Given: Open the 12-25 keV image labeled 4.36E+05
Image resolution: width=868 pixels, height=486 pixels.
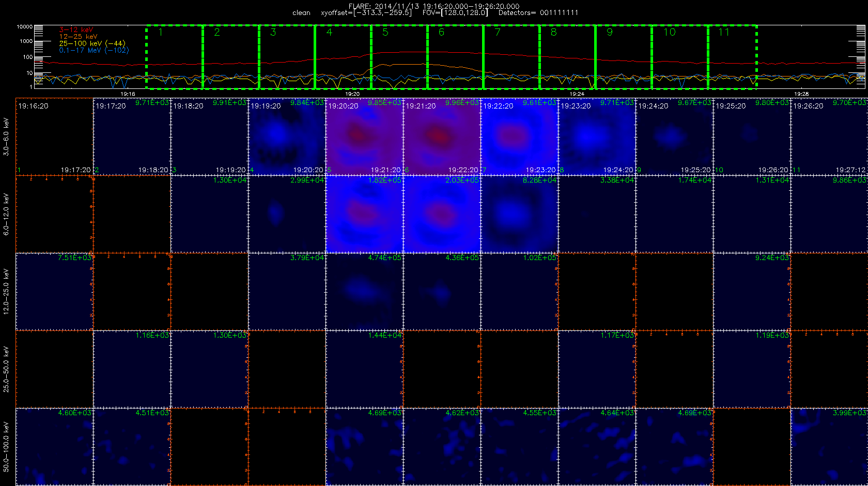Looking at the screenshot, I should pos(442,292).
